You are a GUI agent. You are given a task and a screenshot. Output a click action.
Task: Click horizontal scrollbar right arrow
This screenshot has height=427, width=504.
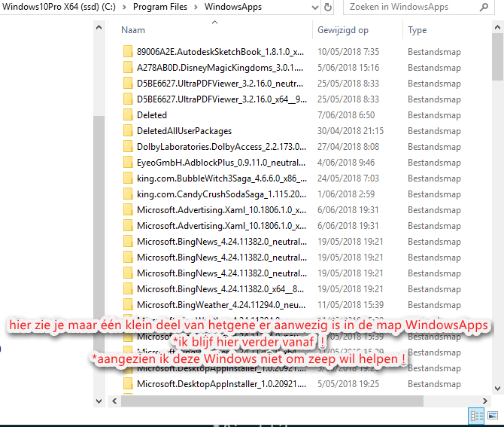point(485,401)
